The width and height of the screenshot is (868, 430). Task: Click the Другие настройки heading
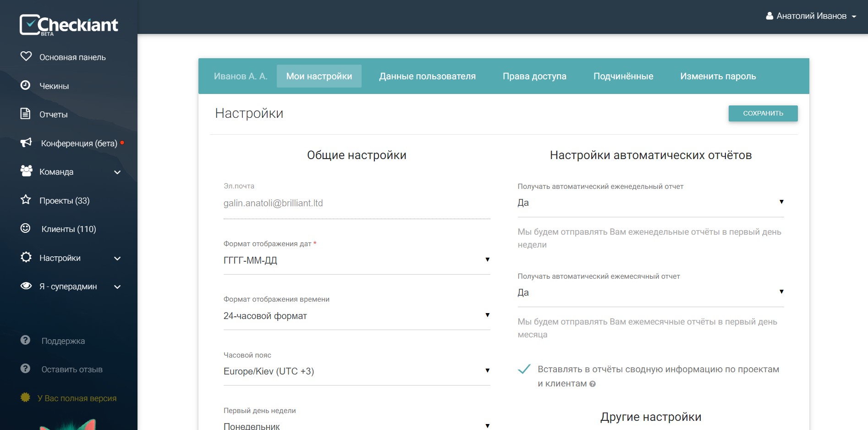(x=651, y=417)
